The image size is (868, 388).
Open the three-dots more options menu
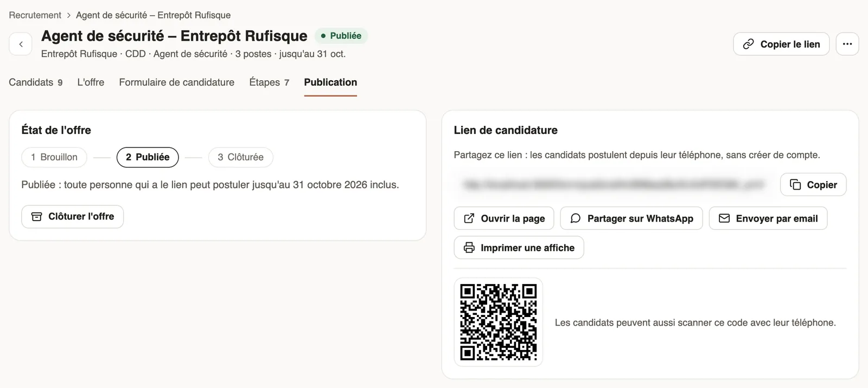pyautogui.click(x=847, y=44)
